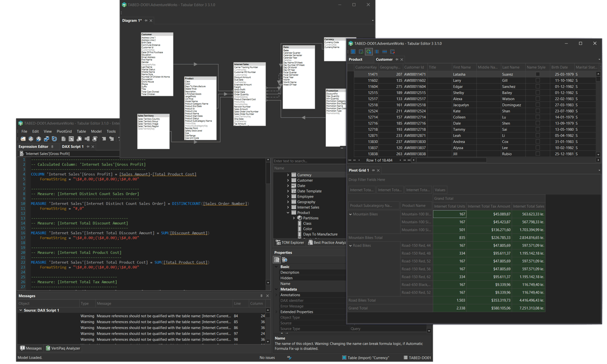The height and width of the screenshot is (364, 607).
Task: Click the sync icon in the status bar
Action: [x=289, y=358]
